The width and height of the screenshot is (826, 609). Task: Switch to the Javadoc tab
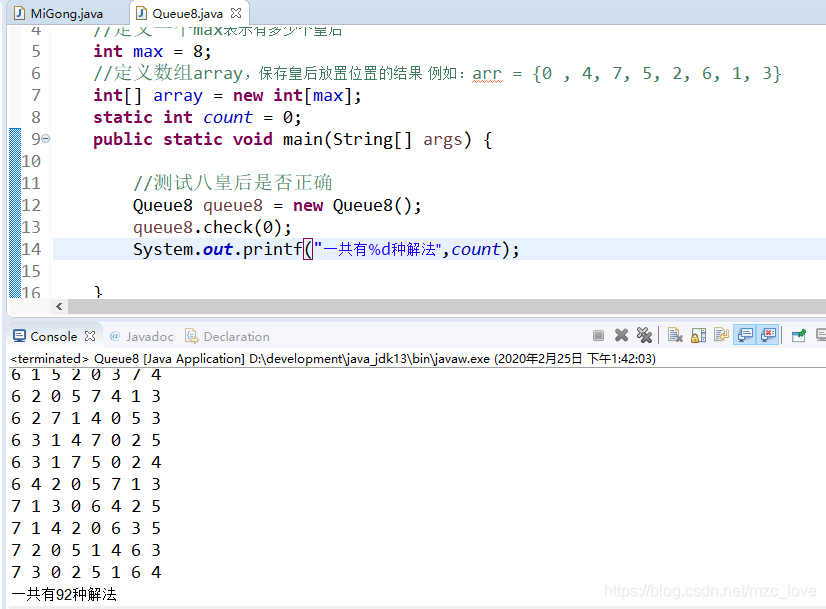click(x=150, y=337)
